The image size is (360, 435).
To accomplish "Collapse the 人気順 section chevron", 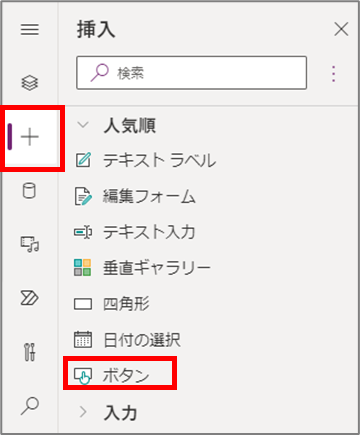I will click(83, 125).
